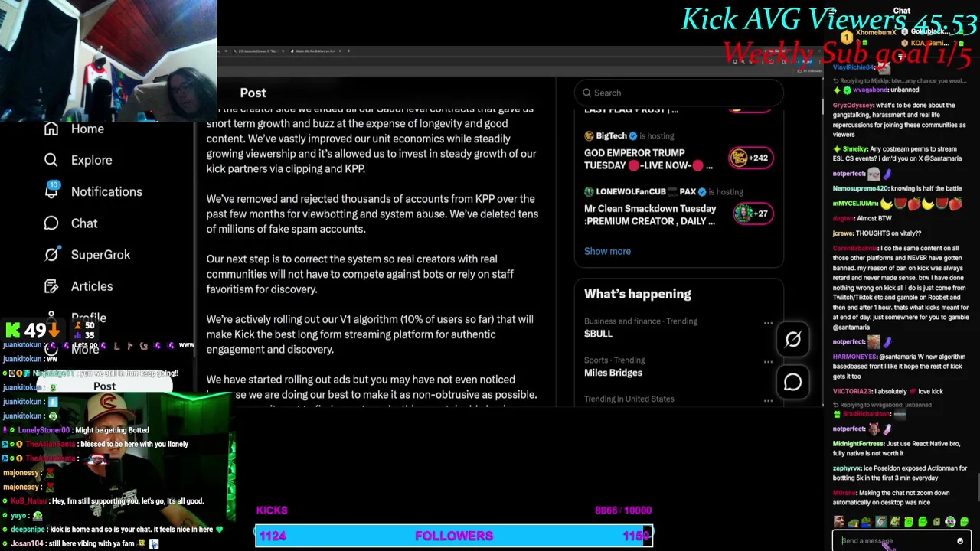Select Notifications in the X navigation
This screenshot has height=551, width=980.
click(x=106, y=191)
